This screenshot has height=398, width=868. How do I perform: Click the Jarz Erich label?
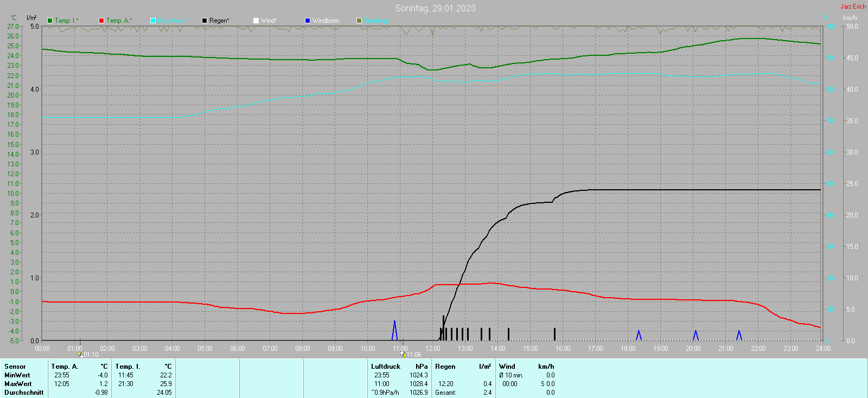click(x=853, y=7)
